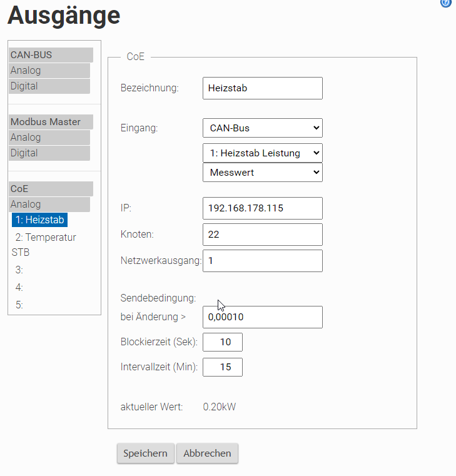Screen dimensions: 456x476
Task: Open Analog under Modbus Master
Action: tap(49, 138)
